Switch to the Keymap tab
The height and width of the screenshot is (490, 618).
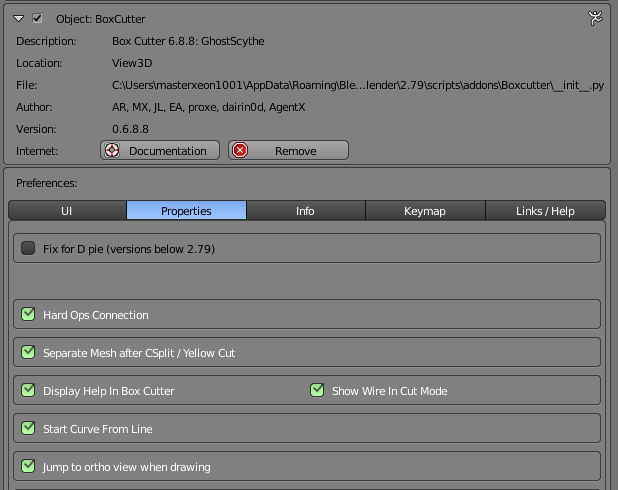click(425, 211)
